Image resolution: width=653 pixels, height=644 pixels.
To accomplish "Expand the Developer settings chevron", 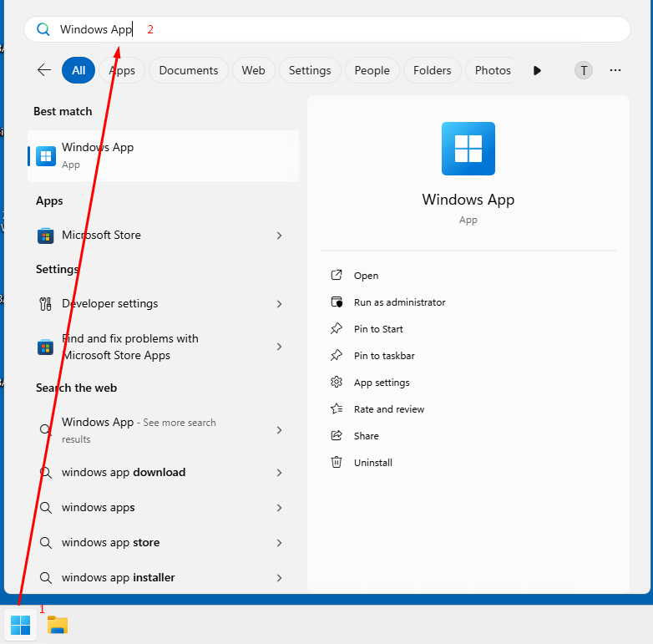I will point(280,304).
